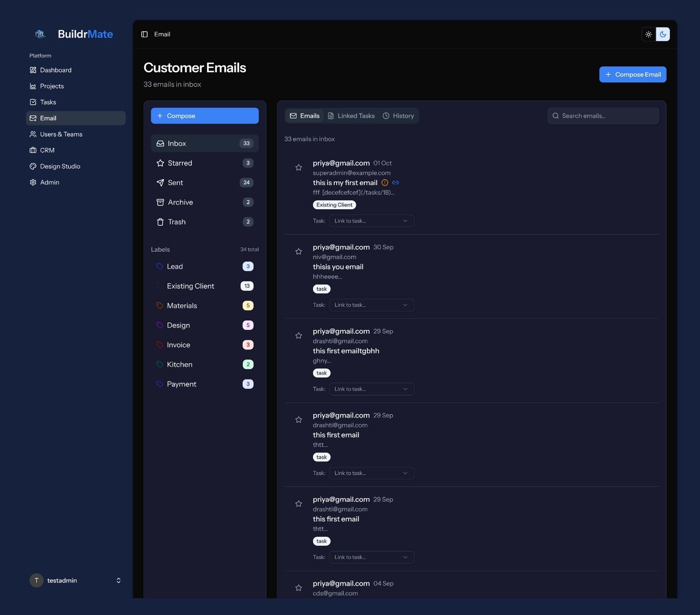Open the Design Studio section
This screenshot has width=700, height=615.
pyautogui.click(x=61, y=166)
